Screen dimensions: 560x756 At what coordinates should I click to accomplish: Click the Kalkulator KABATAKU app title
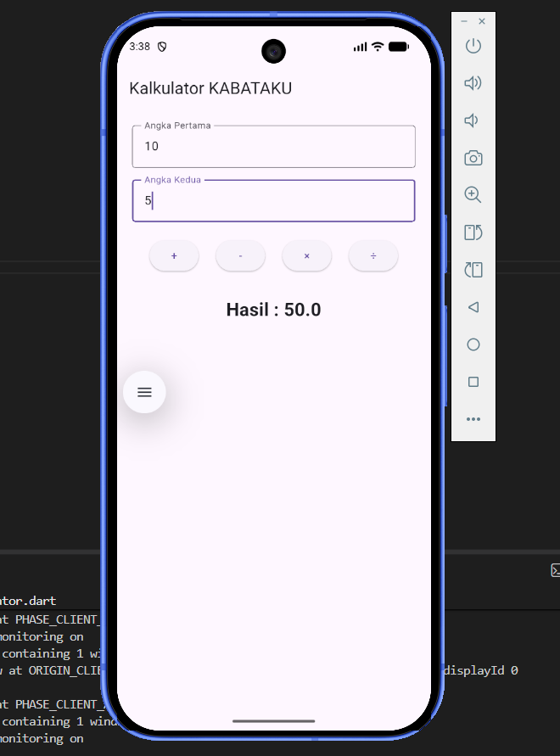[210, 88]
